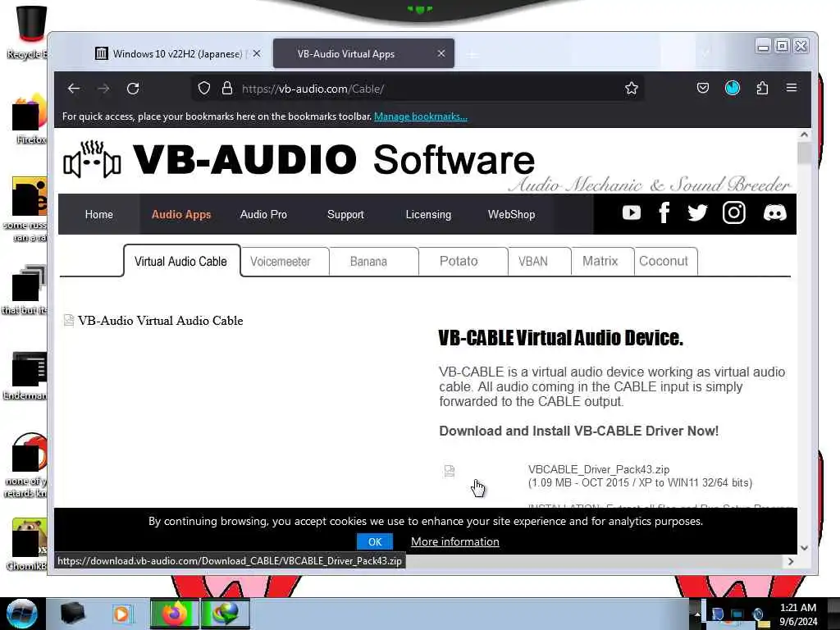Viewport: 840px width, 630px height.
Task: Accept cookies with the OK button
Action: click(374, 541)
